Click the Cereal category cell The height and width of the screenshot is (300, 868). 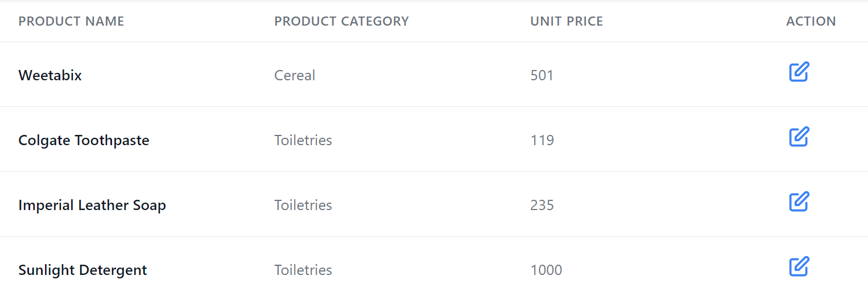tap(295, 75)
